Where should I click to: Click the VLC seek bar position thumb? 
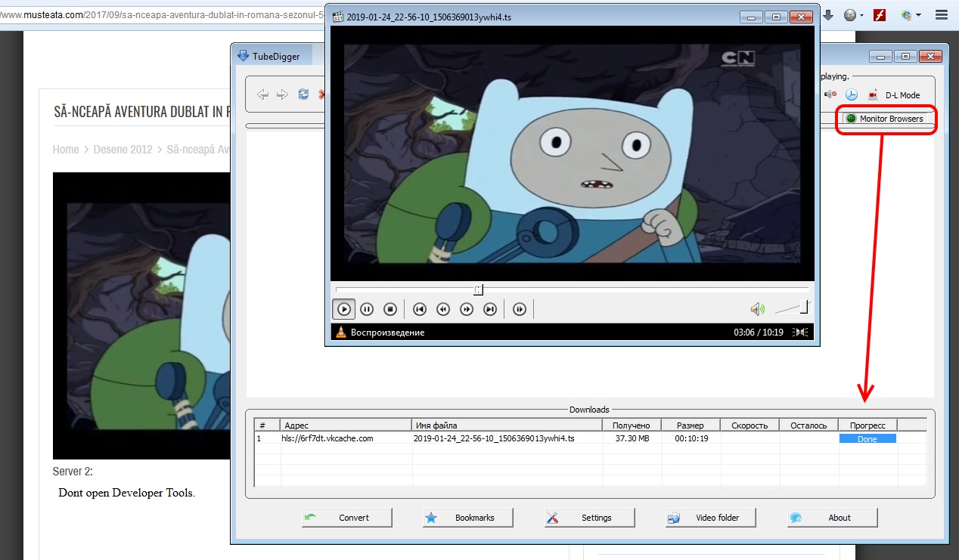pos(479,289)
